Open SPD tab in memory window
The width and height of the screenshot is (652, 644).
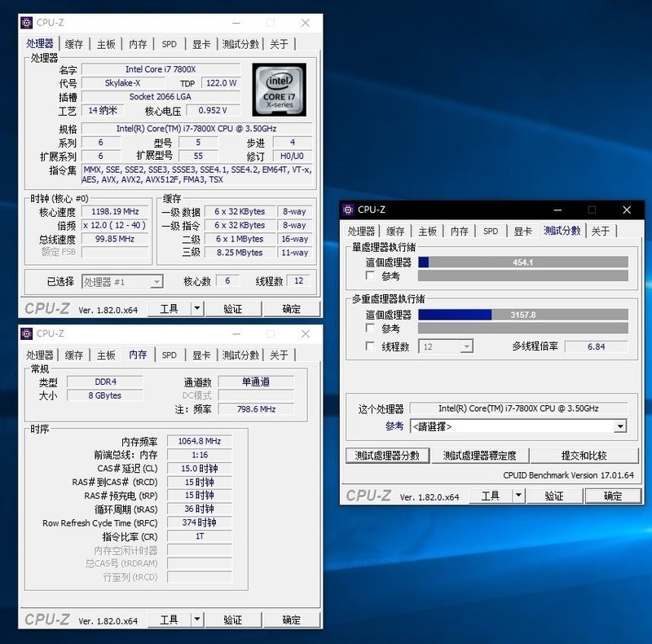point(170,355)
